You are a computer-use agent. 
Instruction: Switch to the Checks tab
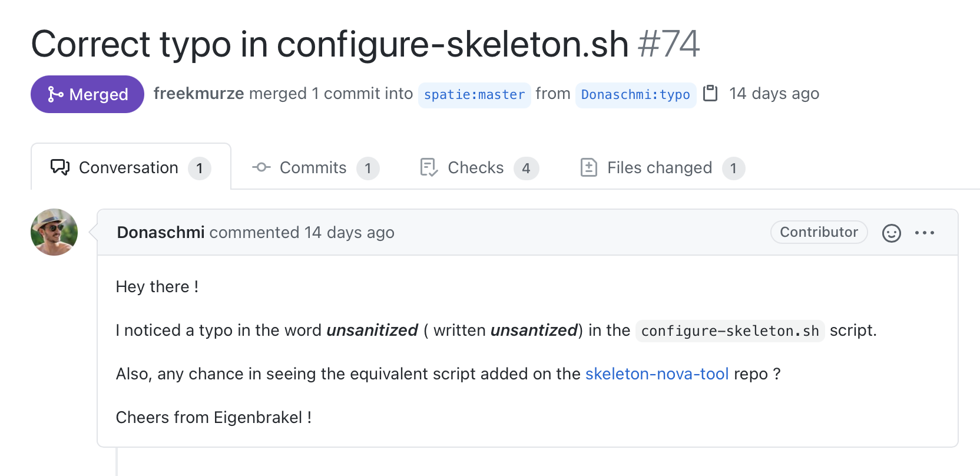click(479, 167)
